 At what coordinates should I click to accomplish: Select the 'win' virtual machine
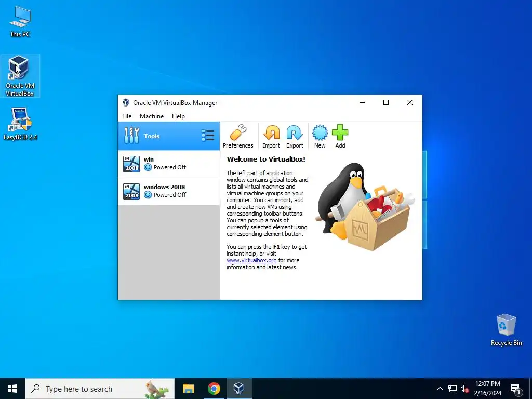click(169, 164)
